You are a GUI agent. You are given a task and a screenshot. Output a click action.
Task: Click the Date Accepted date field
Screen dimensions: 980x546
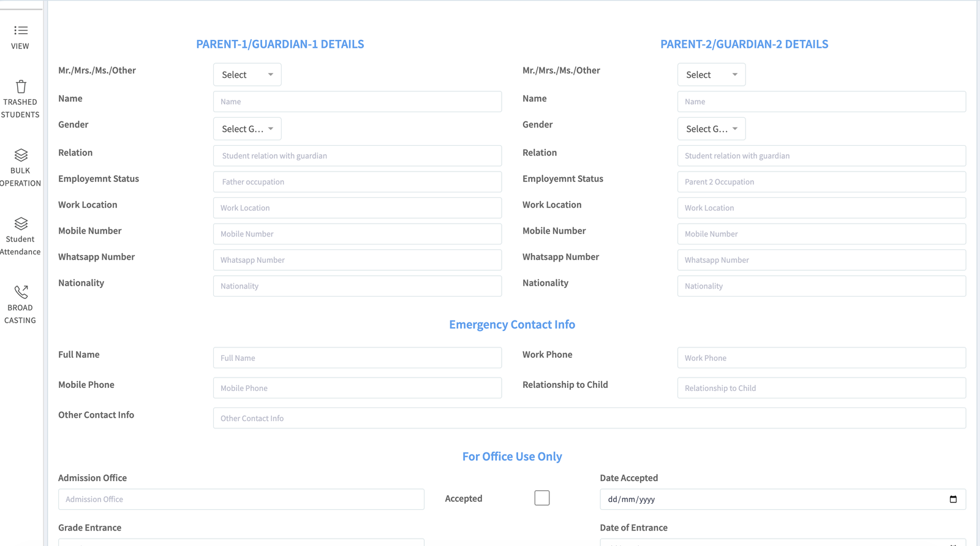(x=783, y=499)
